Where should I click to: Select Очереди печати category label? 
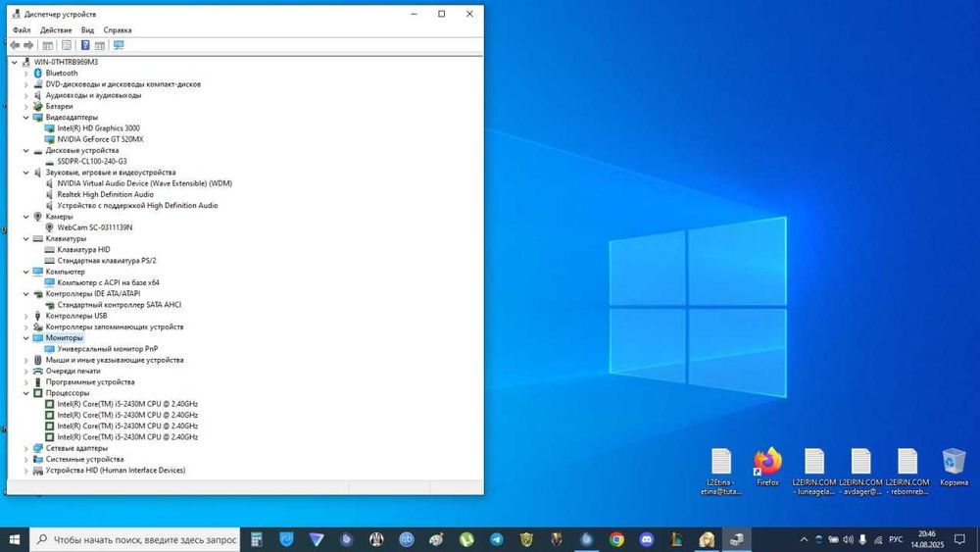coord(73,371)
